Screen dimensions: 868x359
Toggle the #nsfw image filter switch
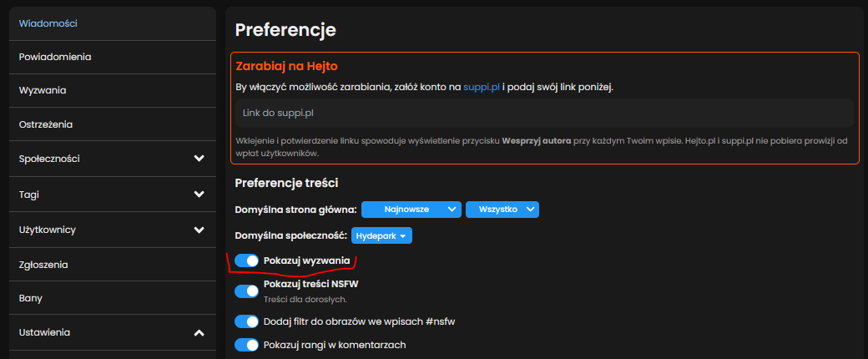247,321
